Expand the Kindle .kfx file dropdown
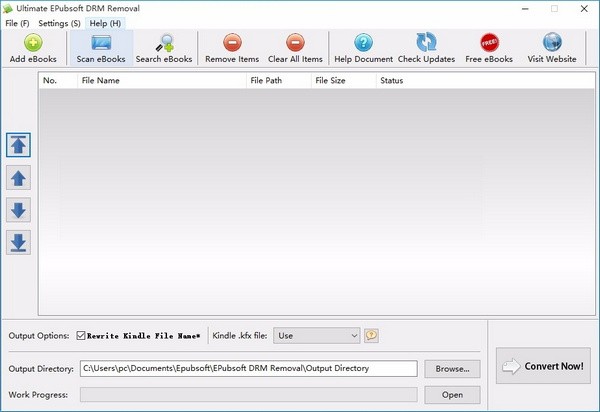 click(x=353, y=336)
